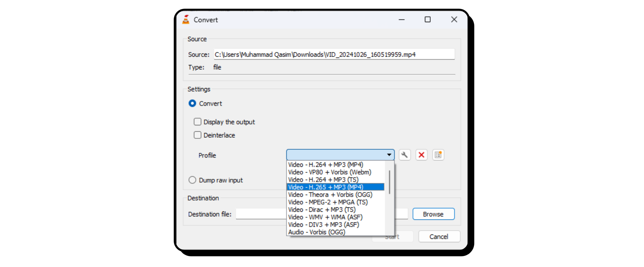Select the Convert radio button
The width and height of the screenshot is (644, 267).
click(192, 104)
